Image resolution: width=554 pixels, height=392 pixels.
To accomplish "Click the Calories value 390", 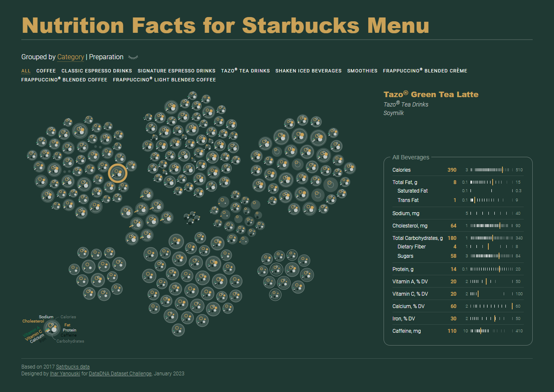I will (452, 170).
